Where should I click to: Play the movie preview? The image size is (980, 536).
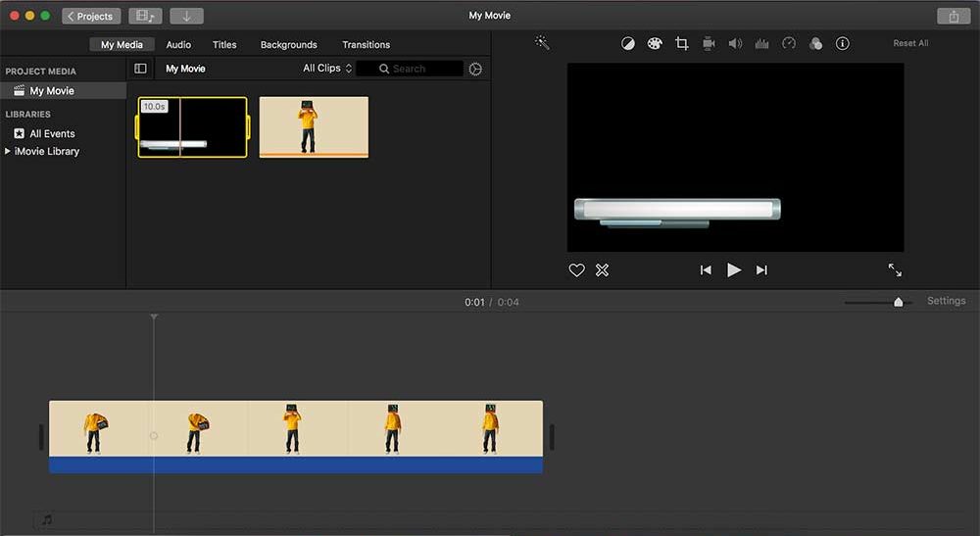click(x=734, y=269)
